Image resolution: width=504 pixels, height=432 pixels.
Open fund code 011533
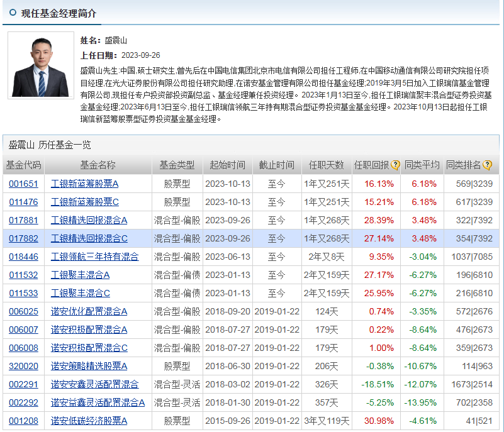point(23,293)
